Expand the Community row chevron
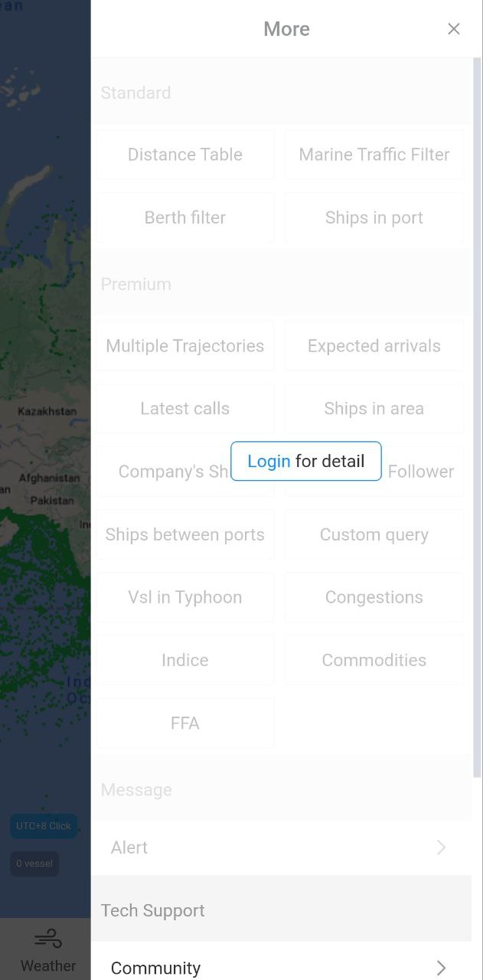483x980 pixels. (441, 968)
